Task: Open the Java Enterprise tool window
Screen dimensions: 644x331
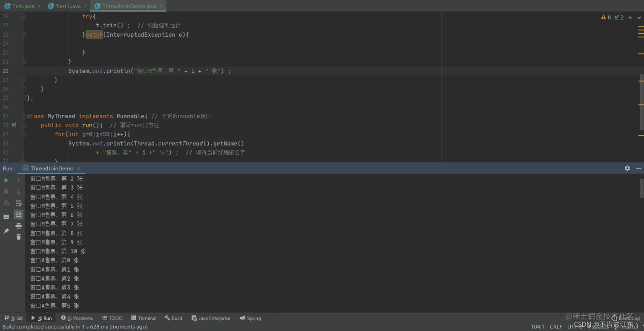Action: pyautogui.click(x=211, y=318)
